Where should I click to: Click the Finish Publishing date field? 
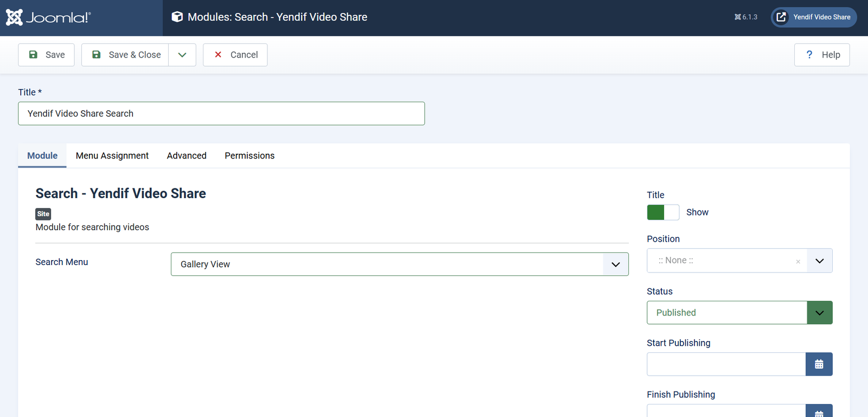pos(726,410)
